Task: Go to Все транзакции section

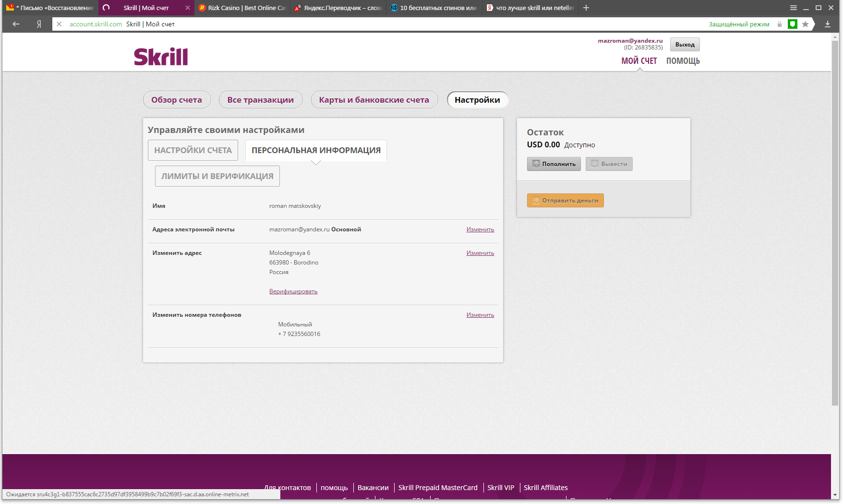Action: point(261,100)
